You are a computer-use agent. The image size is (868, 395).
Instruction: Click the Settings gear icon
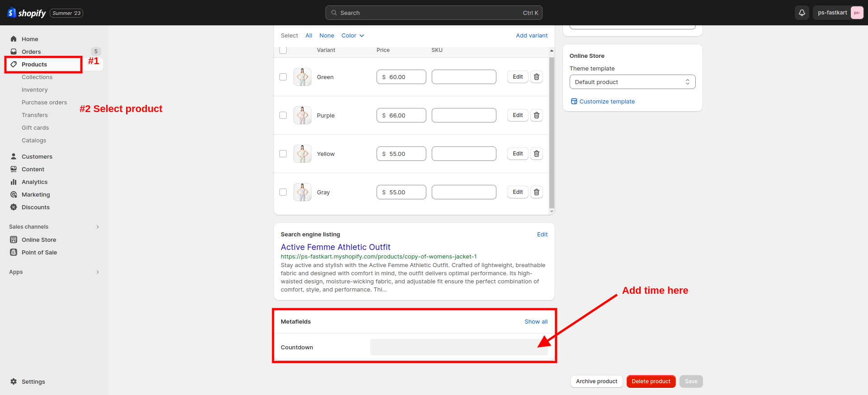[14, 381]
